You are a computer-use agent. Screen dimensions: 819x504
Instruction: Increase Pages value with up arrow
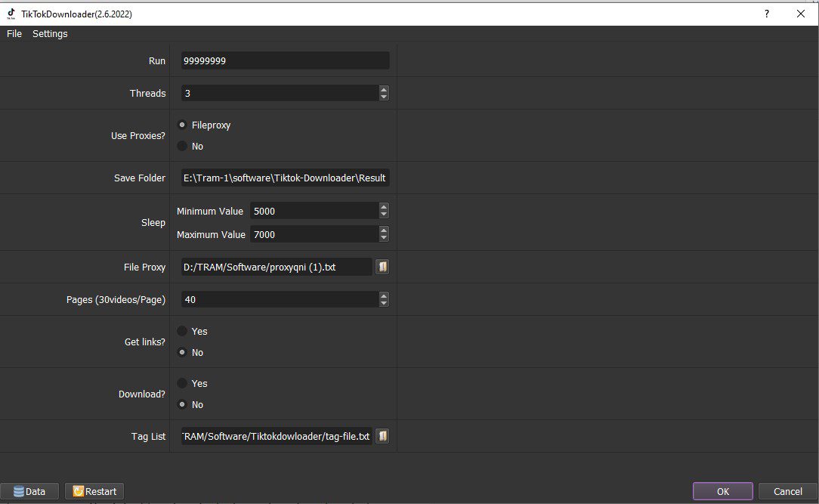[384, 295]
